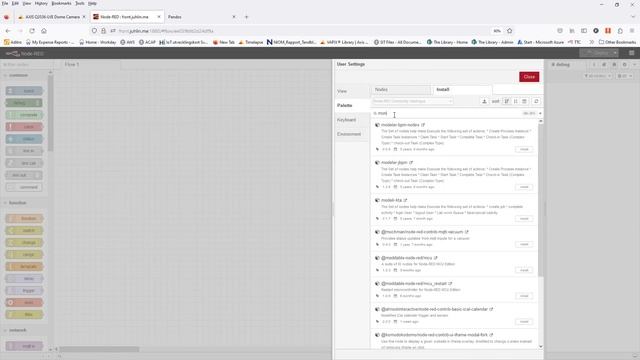This screenshot has height=360, width=640.
Task: Open the Deploy dropdown arrow
Action: [615, 53]
